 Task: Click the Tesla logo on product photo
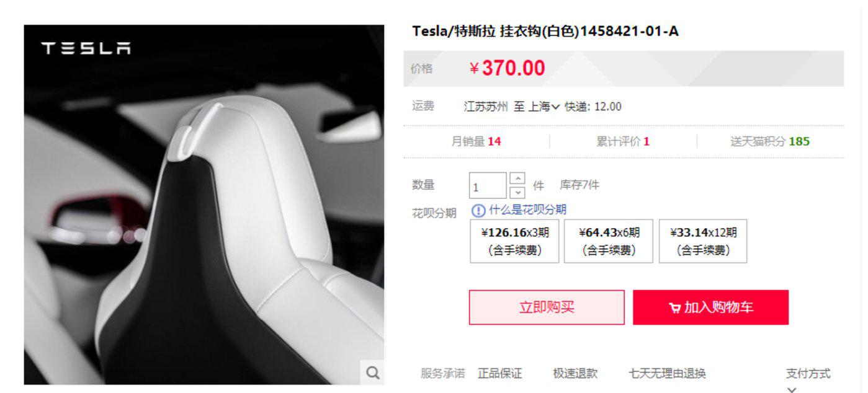click(86, 48)
